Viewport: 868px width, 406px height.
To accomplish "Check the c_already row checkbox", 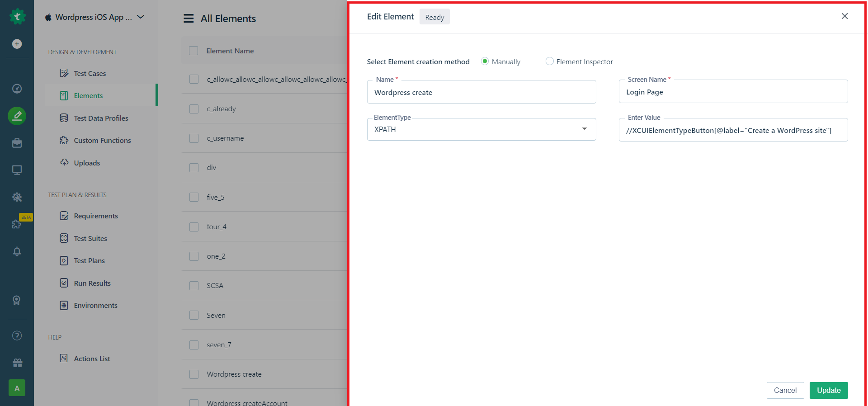I will [194, 109].
